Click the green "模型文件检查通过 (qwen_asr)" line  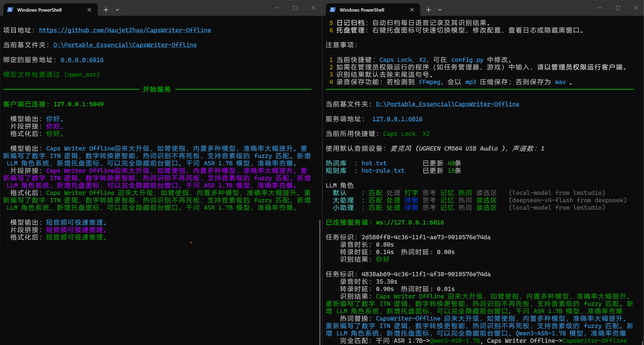pyautogui.click(x=52, y=75)
